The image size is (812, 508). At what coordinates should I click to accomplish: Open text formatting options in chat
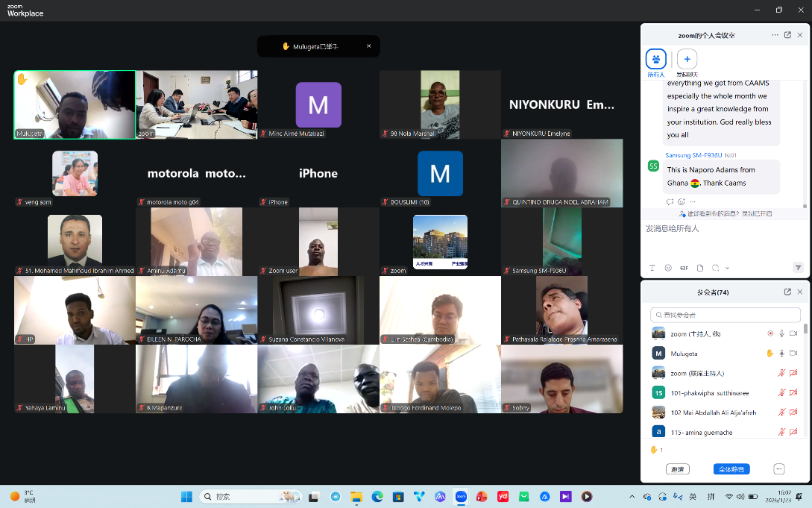(x=652, y=268)
